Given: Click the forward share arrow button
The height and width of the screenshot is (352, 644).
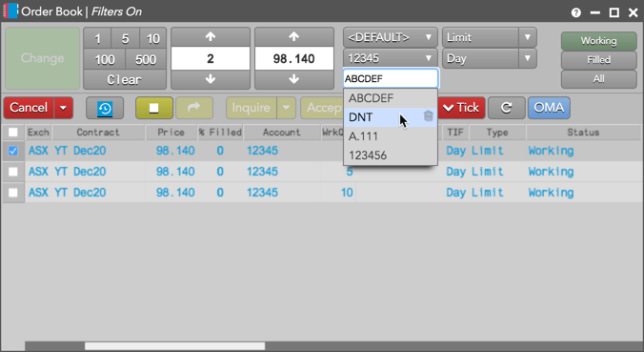Looking at the screenshot, I should pyautogui.click(x=194, y=108).
